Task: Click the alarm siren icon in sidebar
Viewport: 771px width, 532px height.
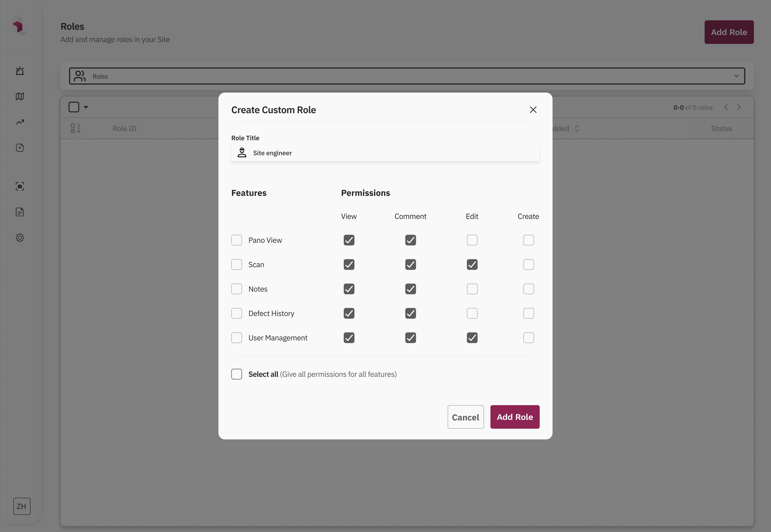Action: 20,71
